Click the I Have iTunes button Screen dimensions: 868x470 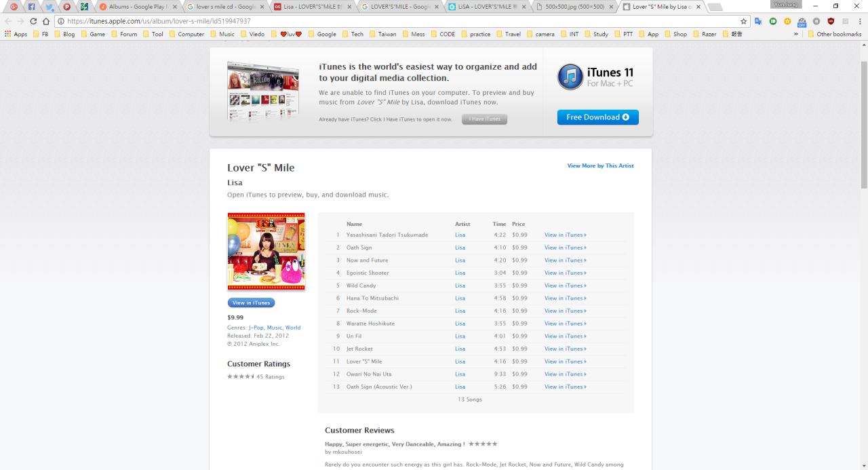(484, 119)
